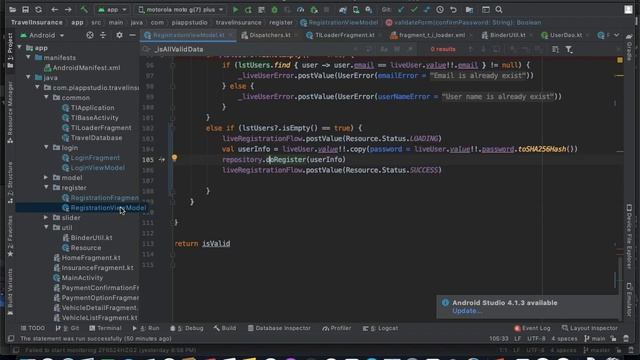Open Search Everywhere magnifier icon
The height and width of the screenshot is (360, 640).
coord(499,9)
